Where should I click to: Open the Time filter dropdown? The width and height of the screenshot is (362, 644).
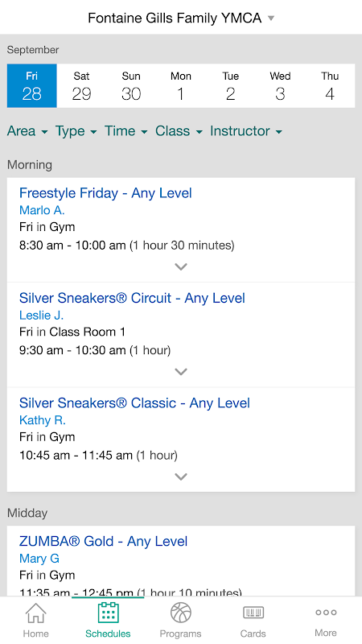[125, 131]
